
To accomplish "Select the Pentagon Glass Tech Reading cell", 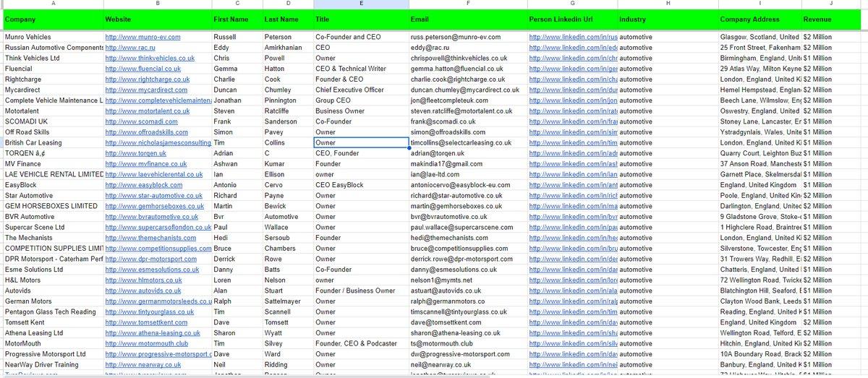I will [x=53, y=312].
